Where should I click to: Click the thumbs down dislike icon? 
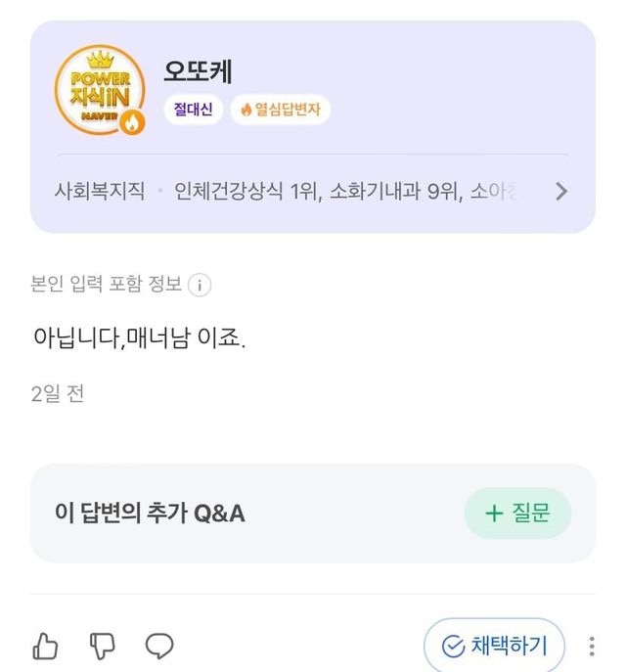(103, 646)
